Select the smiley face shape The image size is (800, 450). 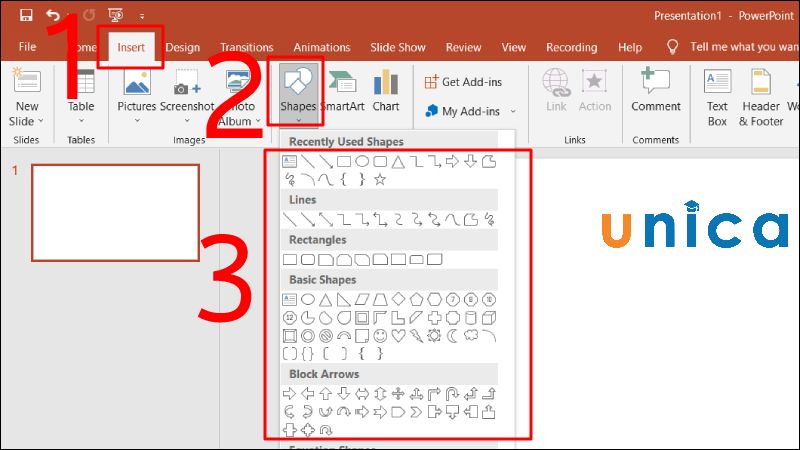click(x=380, y=336)
